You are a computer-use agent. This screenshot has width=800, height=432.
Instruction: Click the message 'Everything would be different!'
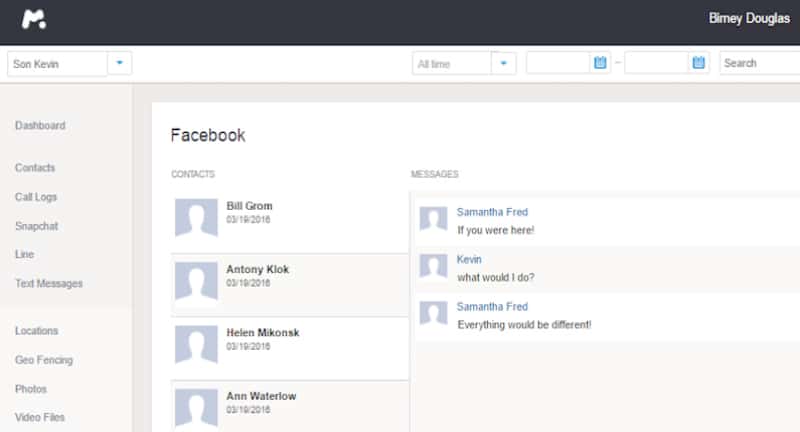point(524,325)
